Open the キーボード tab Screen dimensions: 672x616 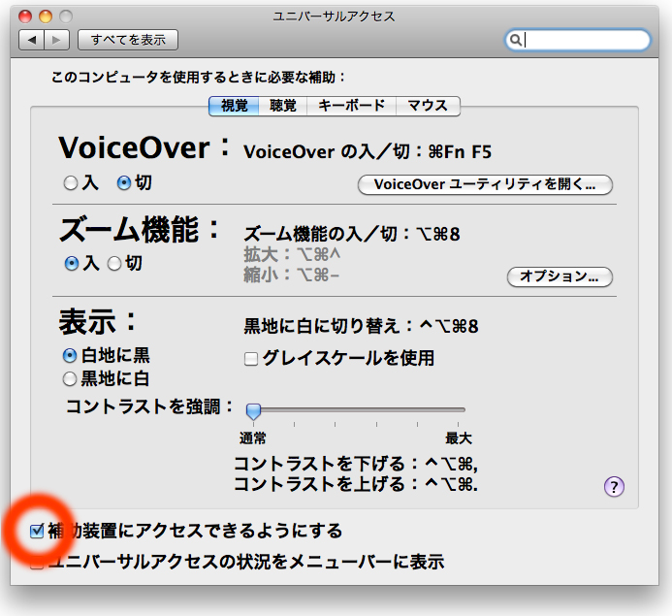click(x=351, y=106)
